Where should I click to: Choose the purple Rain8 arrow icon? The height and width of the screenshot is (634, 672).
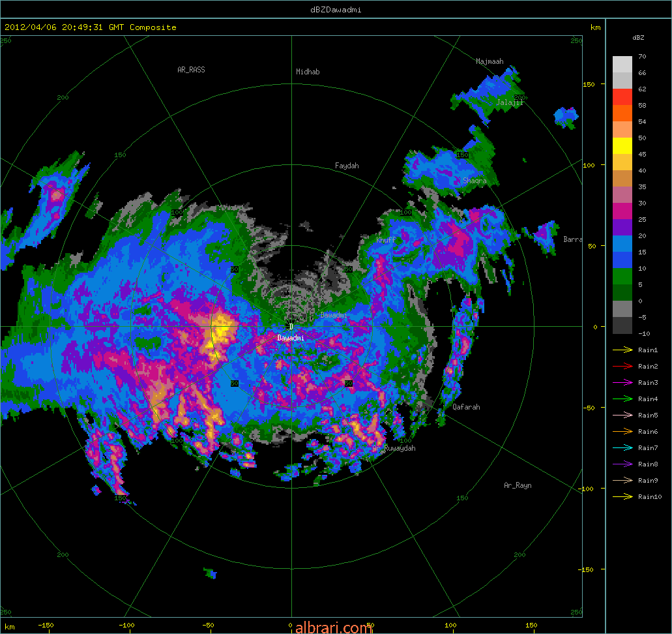[622, 464]
